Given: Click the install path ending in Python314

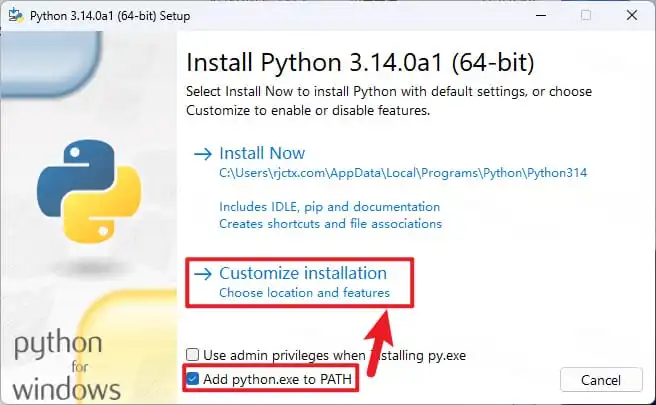Looking at the screenshot, I should (x=403, y=173).
